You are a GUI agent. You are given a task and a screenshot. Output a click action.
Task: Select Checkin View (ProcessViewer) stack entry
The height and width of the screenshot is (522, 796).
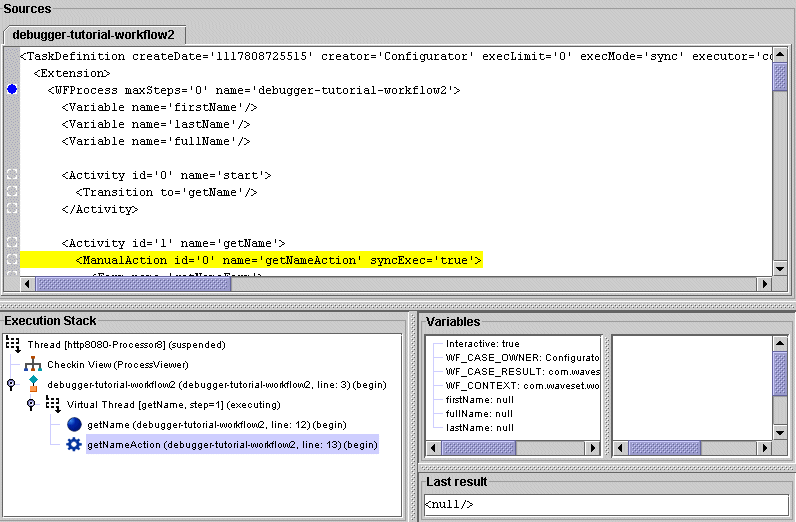(118, 365)
